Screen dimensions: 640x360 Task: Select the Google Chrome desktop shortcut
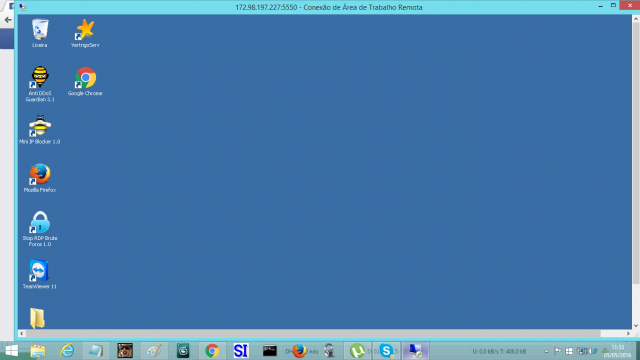pyautogui.click(x=85, y=81)
